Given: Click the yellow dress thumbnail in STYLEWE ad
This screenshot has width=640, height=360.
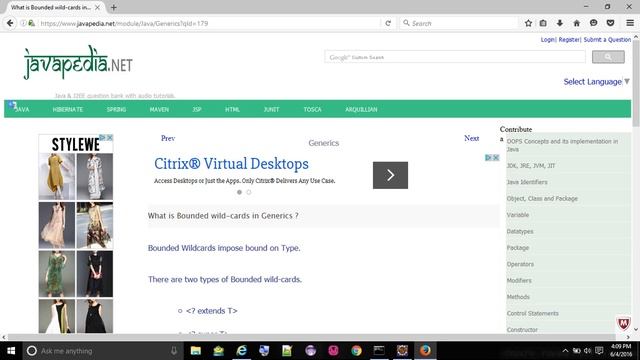Looking at the screenshot, I should point(57,176).
